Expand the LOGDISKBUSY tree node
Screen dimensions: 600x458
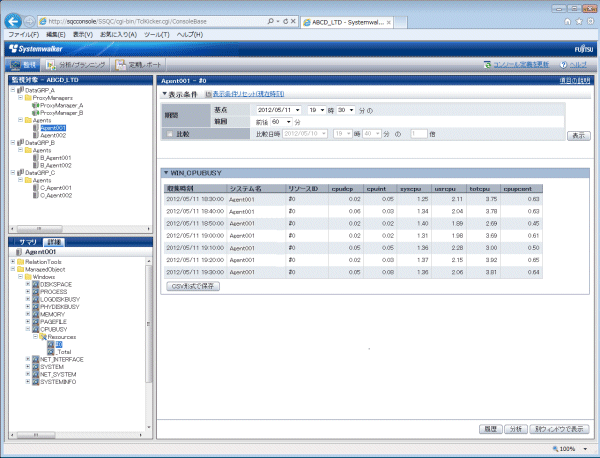pos(28,299)
